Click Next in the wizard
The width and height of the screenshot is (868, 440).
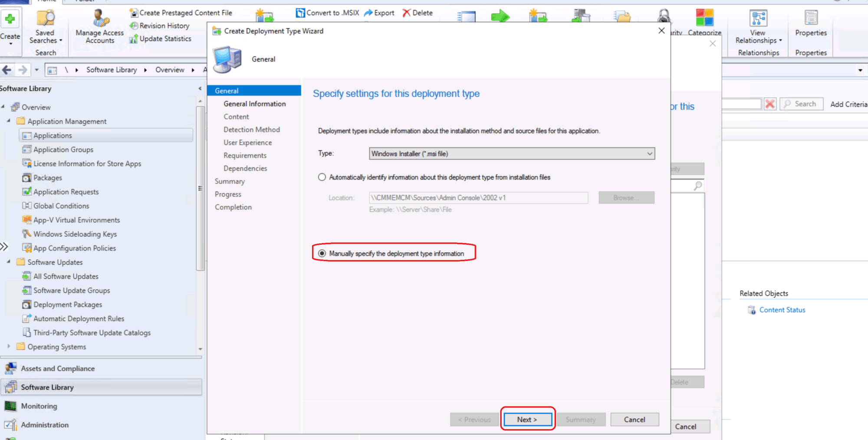[527, 419]
